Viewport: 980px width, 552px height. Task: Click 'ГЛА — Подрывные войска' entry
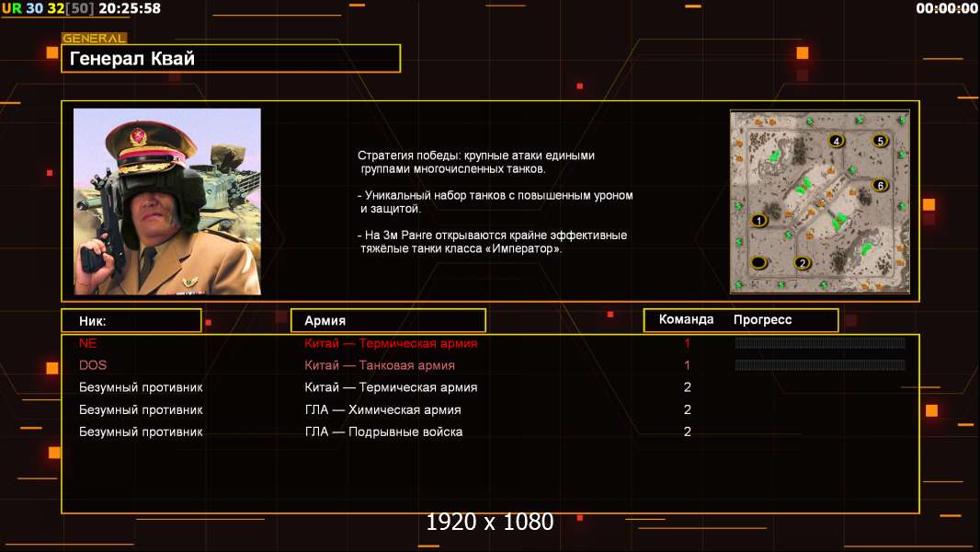coord(383,432)
